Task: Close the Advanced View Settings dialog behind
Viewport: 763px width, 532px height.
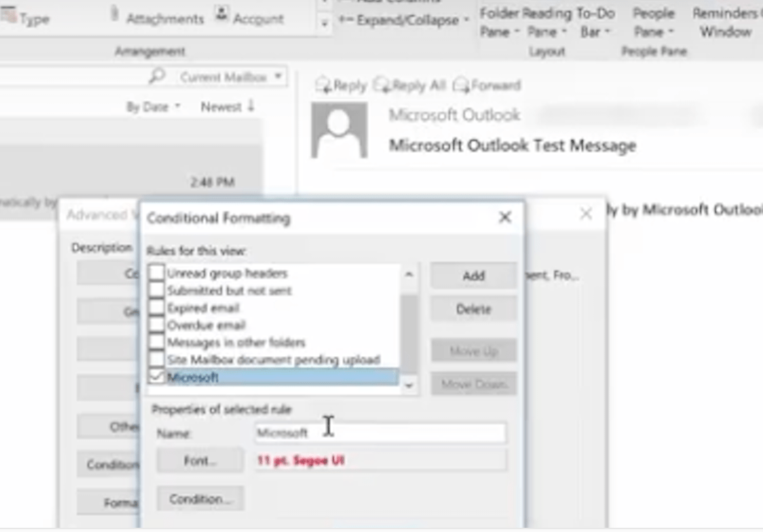Action: [586, 213]
